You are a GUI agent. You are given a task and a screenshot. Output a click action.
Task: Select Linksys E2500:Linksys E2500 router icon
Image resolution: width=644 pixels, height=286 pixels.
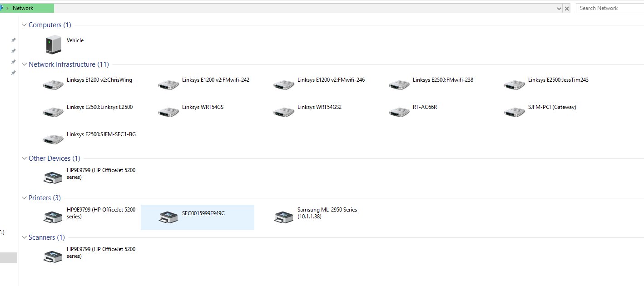click(x=53, y=112)
